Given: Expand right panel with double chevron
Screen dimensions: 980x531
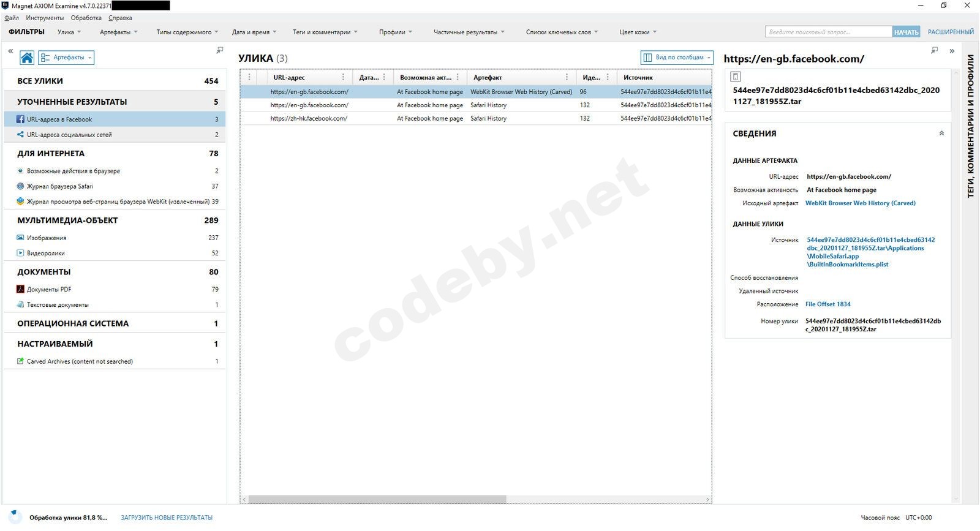Looking at the screenshot, I should [x=952, y=51].
